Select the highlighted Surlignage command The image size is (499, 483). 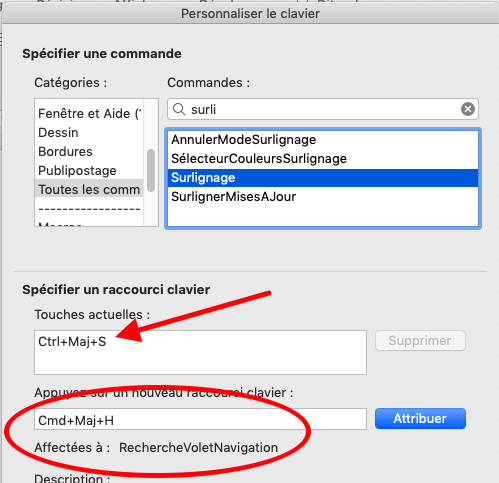(323, 178)
